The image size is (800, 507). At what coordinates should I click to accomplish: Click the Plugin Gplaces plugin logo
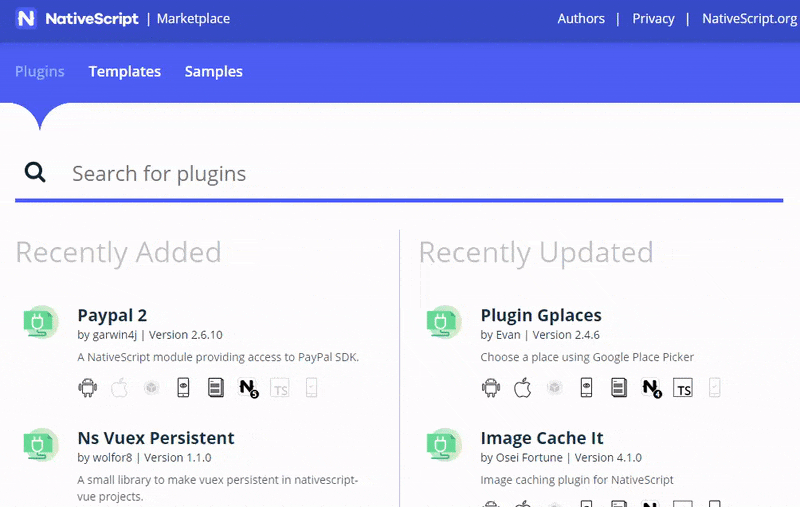pyautogui.click(x=444, y=322)
